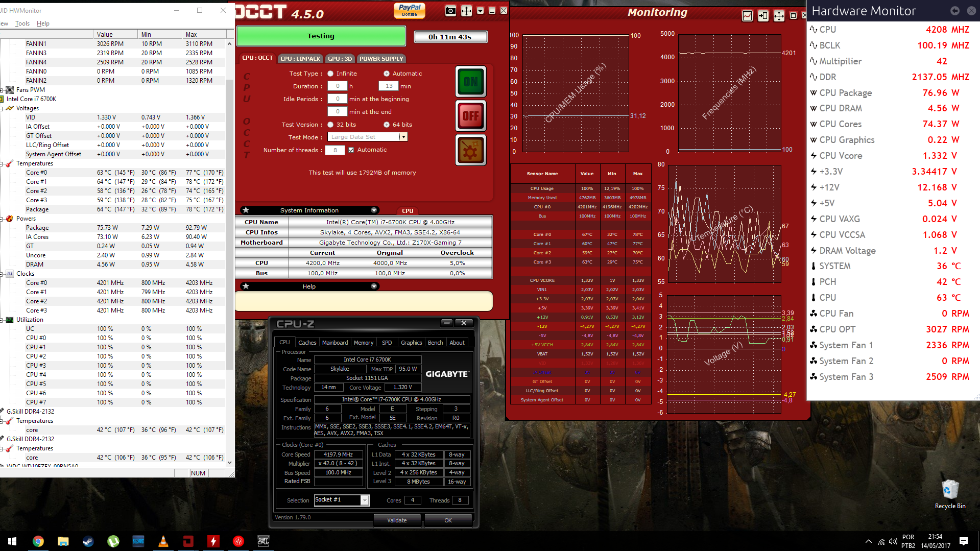980x551 pixels.
Task: Choose 32 bits test version
Action: tap(330, 125)
